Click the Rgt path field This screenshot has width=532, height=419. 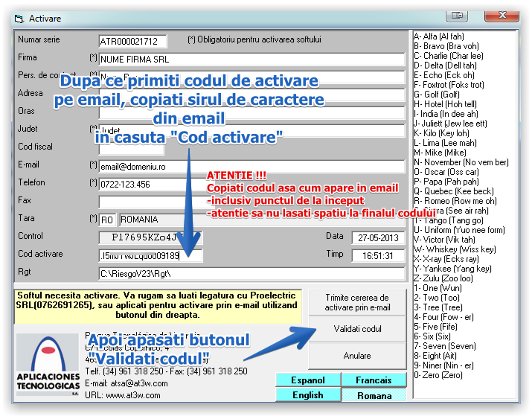pyautogui.click(x=251, y=273)
